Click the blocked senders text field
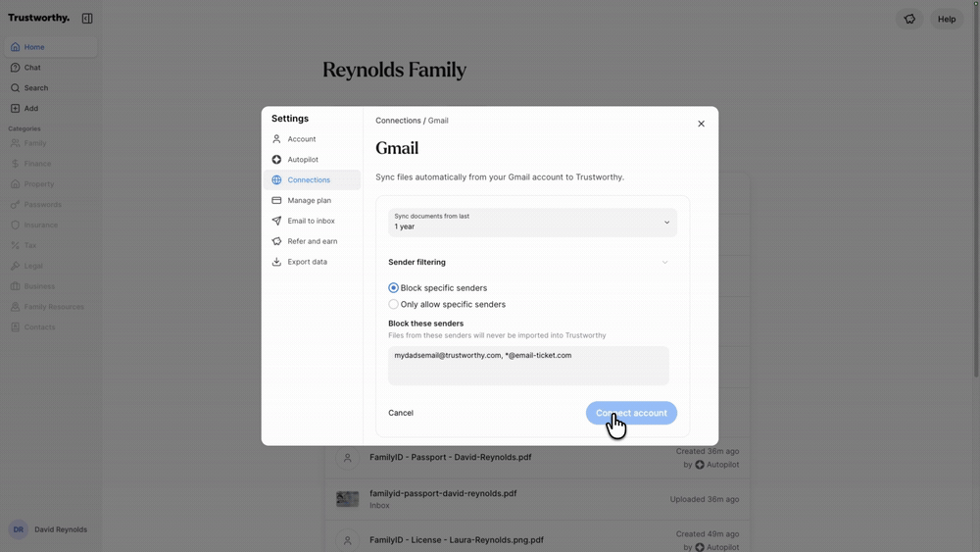 click(x=528, y=366)
